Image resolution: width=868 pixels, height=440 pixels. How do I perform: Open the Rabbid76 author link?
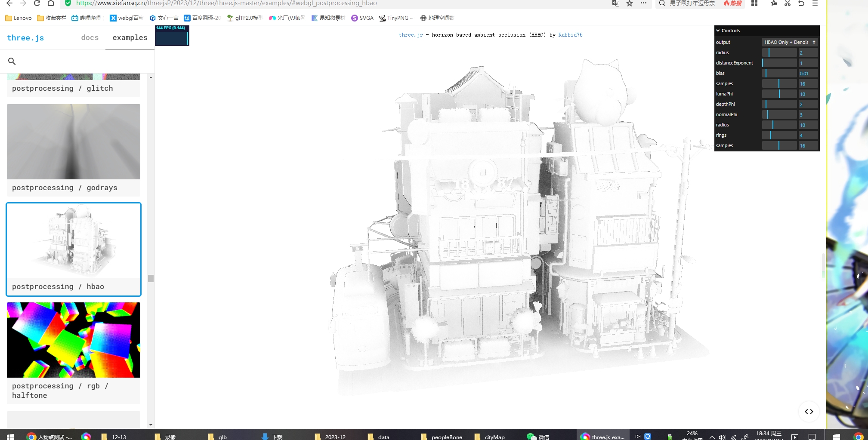pyautogui.click(x=570, y=35)
